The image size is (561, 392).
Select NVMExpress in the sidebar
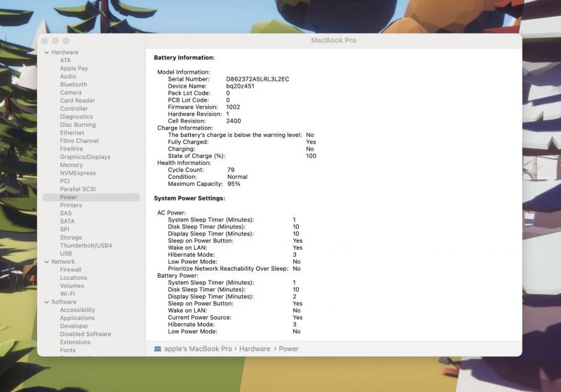pyautogui.click(x=78, y=173)
